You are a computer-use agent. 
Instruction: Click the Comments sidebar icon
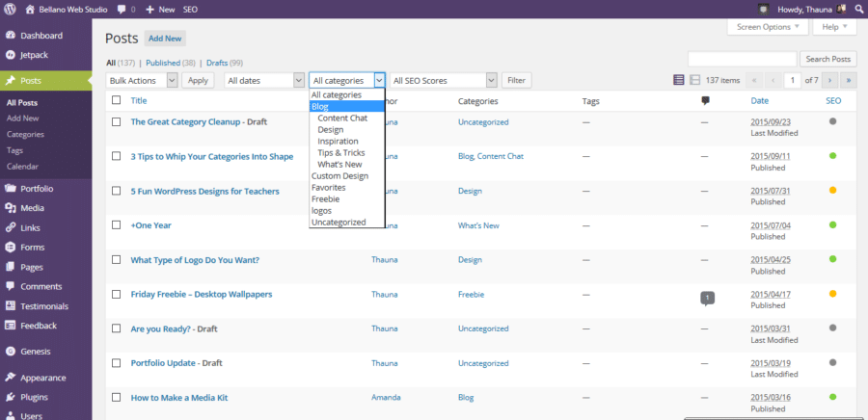(10, 286)
